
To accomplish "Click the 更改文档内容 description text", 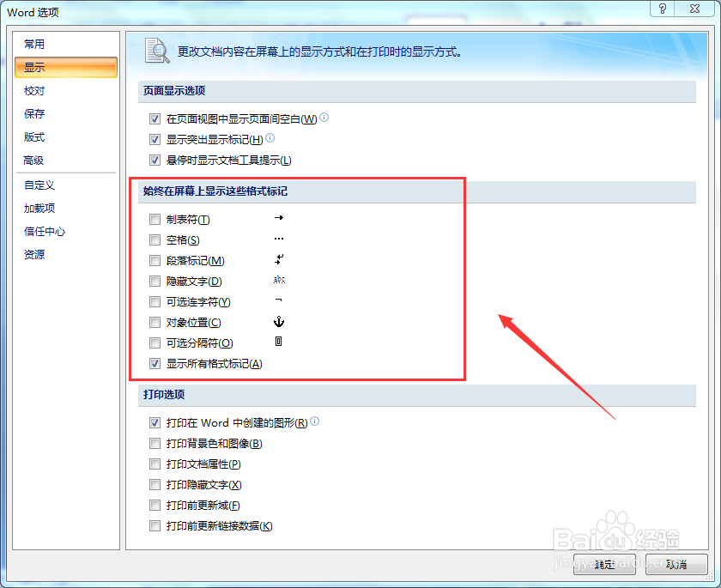I will coord(320,52).
